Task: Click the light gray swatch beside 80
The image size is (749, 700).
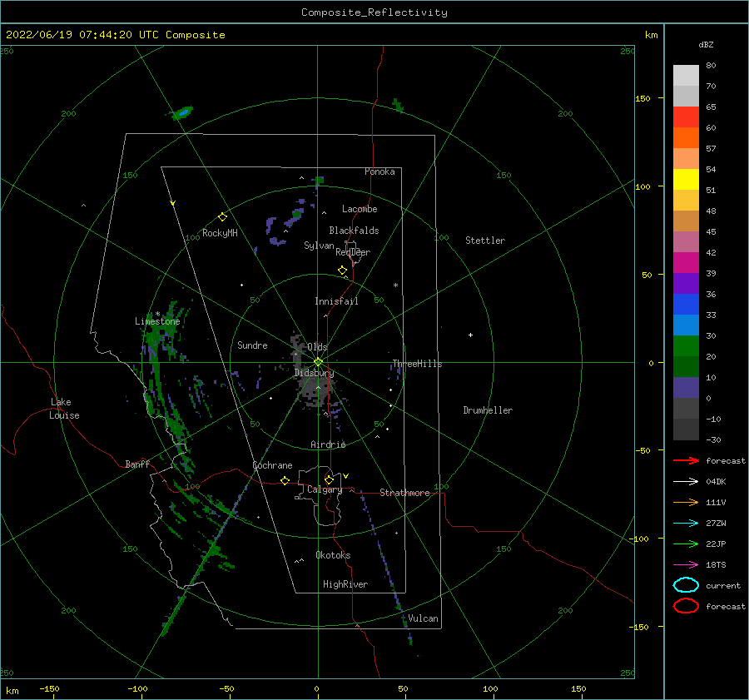Action: [x=686, y=75]
